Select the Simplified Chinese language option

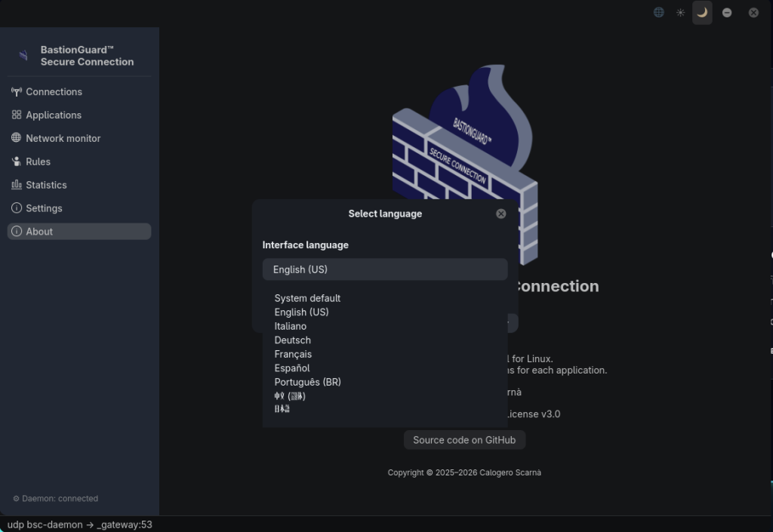click(x=290, y=396)
